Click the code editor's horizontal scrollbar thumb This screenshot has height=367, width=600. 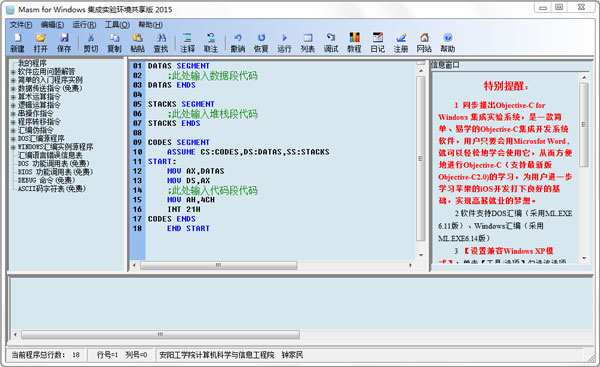[218, 265]
